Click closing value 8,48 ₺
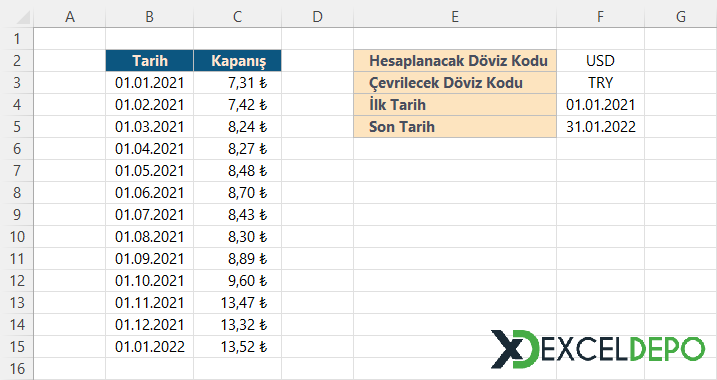This screenshot has width=717, height=380. (237, 171)
